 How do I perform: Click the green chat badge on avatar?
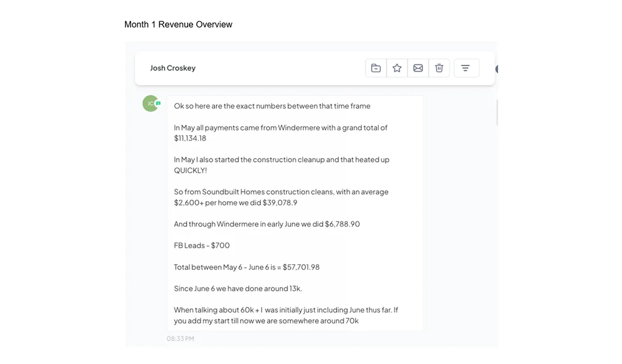click(158, 103)
